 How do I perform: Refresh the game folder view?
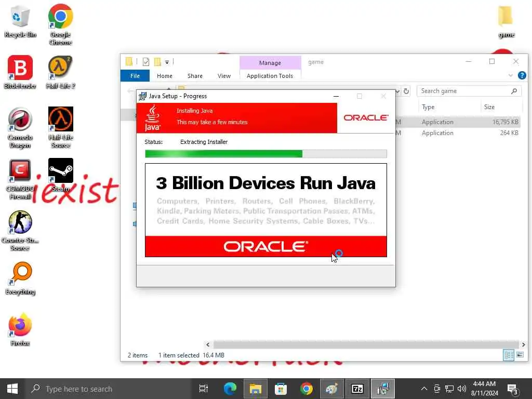coord(406,91)
